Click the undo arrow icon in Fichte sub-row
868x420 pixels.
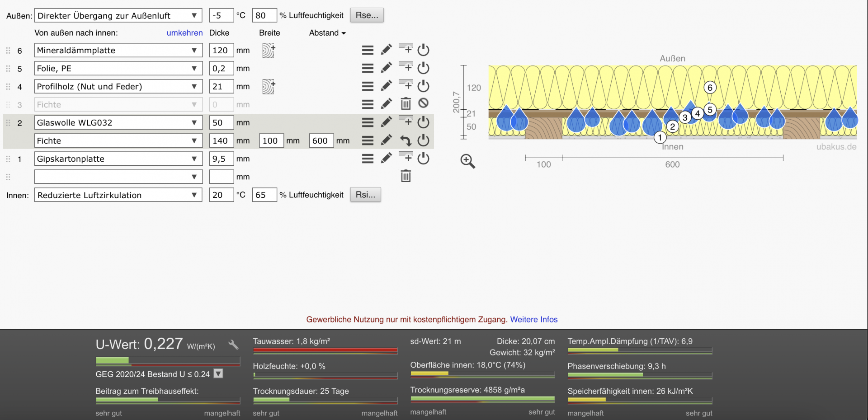pos(406,141)
